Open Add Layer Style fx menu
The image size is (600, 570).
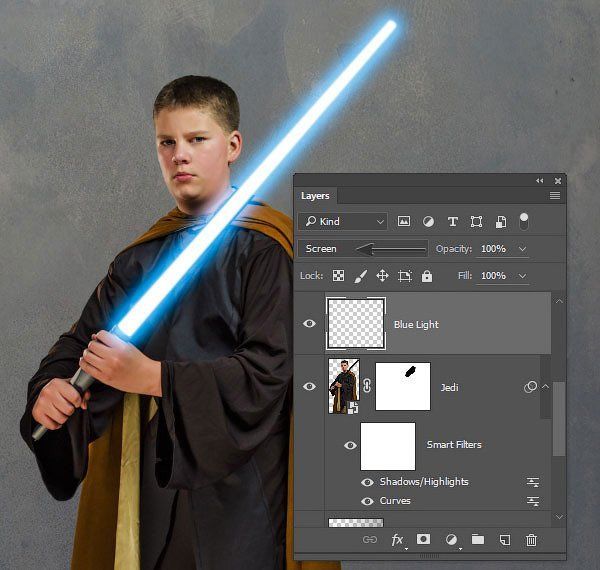[397, 540]
